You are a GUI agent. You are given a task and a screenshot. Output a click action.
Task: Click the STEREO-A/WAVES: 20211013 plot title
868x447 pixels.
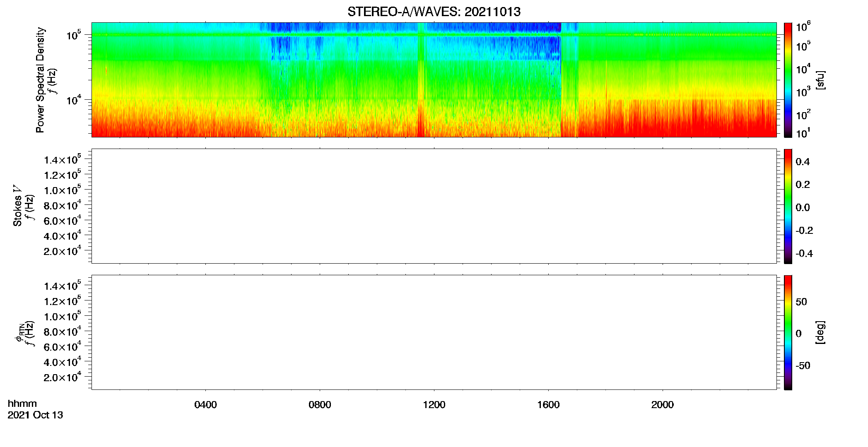(x=434, y=12)
